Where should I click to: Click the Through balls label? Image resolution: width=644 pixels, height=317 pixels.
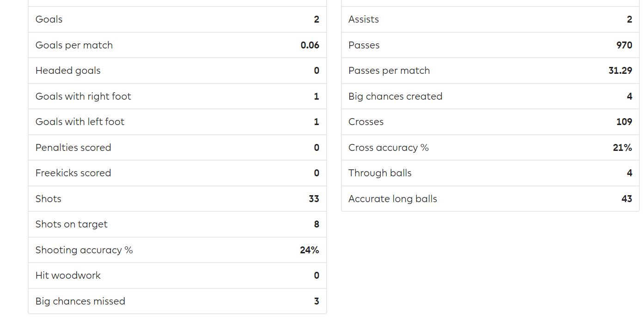[380, 173]
